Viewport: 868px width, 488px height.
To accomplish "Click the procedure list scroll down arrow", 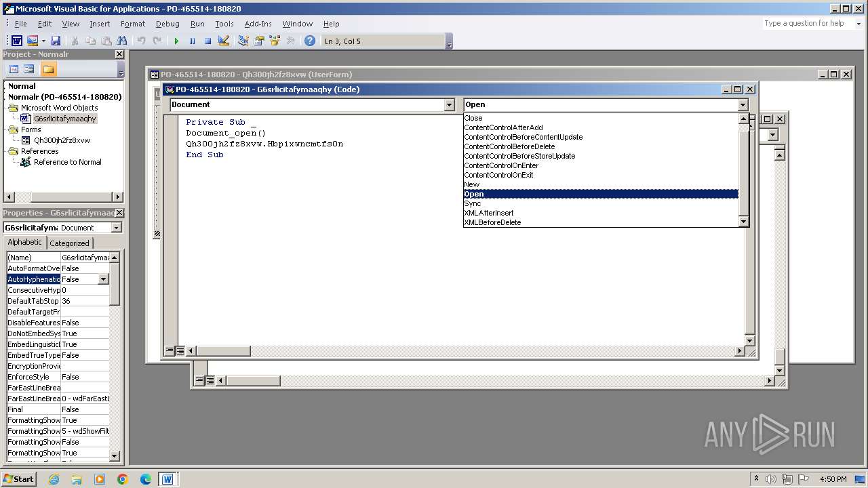I will (743, 222).
